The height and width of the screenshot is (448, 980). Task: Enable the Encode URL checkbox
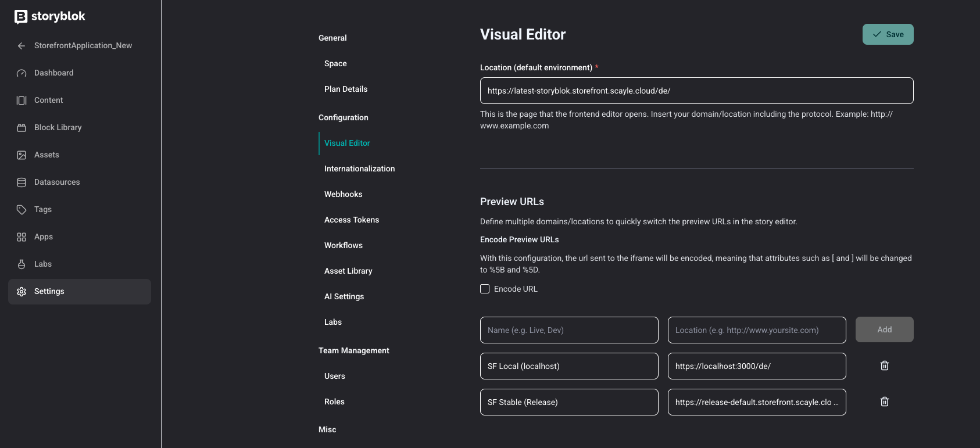tap(485, 289)
